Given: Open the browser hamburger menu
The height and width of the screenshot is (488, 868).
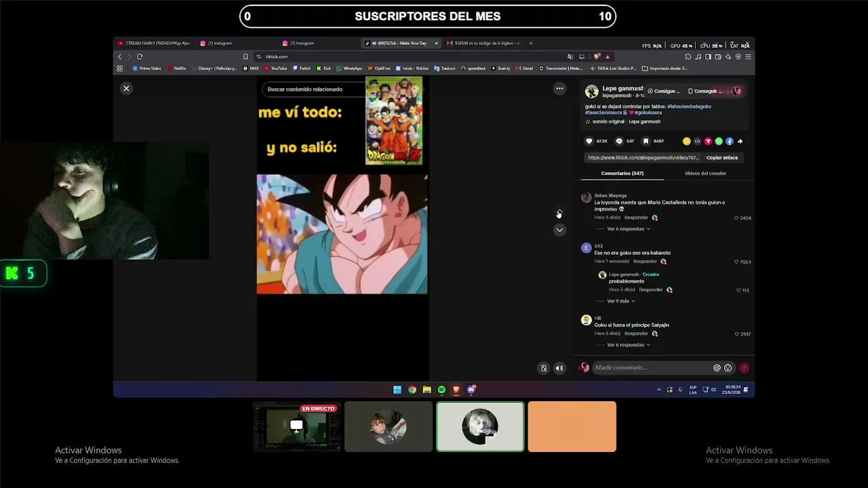Looking at the screenshot, I should [x=748, y=57].
